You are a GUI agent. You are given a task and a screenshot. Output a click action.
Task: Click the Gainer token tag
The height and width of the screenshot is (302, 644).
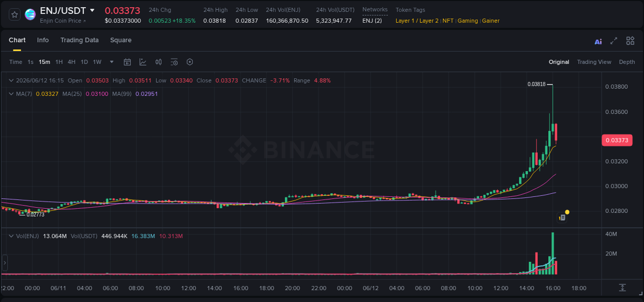point(490,21)
